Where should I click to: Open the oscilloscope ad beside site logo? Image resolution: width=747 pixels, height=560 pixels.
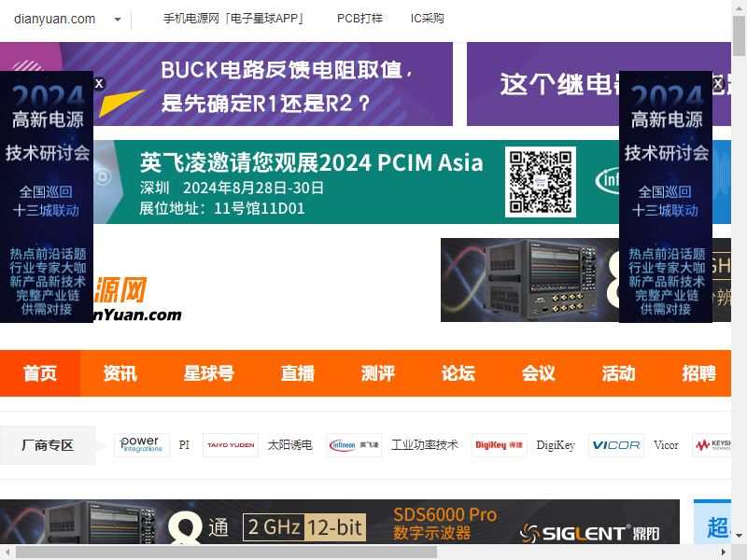pyautogui.click(x=529, y=280)
